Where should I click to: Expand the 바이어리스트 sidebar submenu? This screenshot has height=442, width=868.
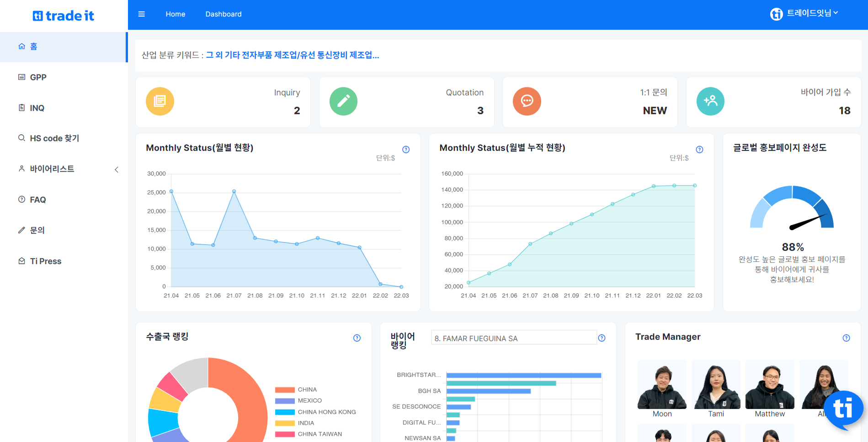click(x=69, y=169)
